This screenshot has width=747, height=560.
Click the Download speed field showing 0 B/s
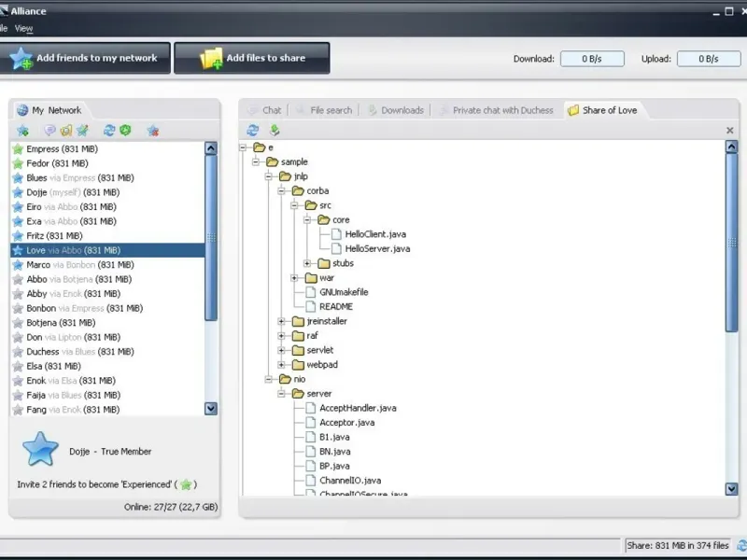(x=592, y=59)
